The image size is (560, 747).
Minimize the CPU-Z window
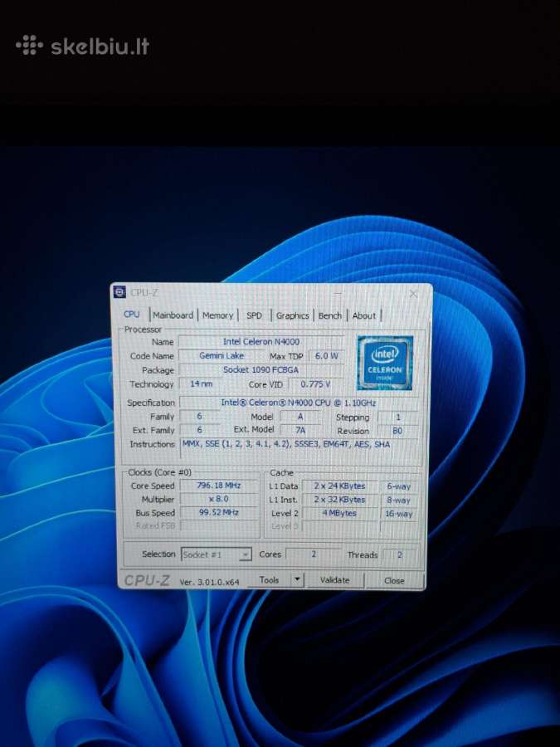[338, 294]
